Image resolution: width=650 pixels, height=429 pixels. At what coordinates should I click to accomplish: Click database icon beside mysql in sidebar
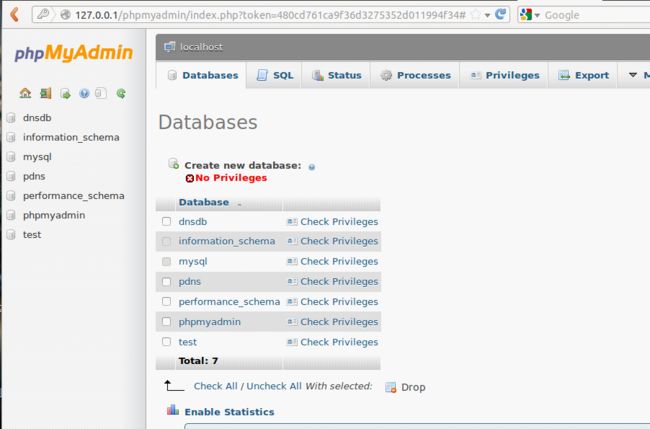[11, 157]
